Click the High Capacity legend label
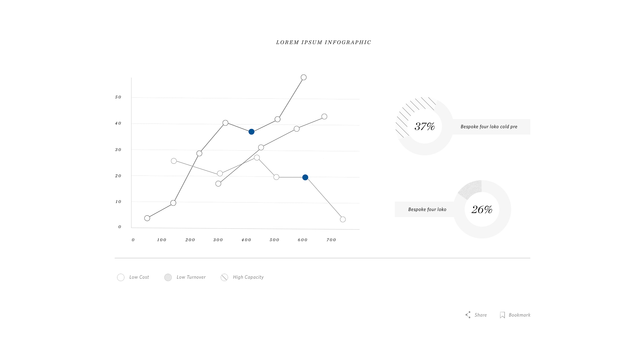 248,277
